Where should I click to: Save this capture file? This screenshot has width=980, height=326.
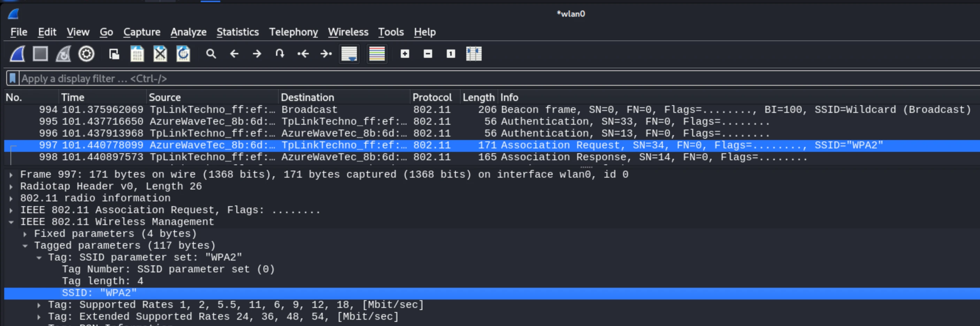137,54
